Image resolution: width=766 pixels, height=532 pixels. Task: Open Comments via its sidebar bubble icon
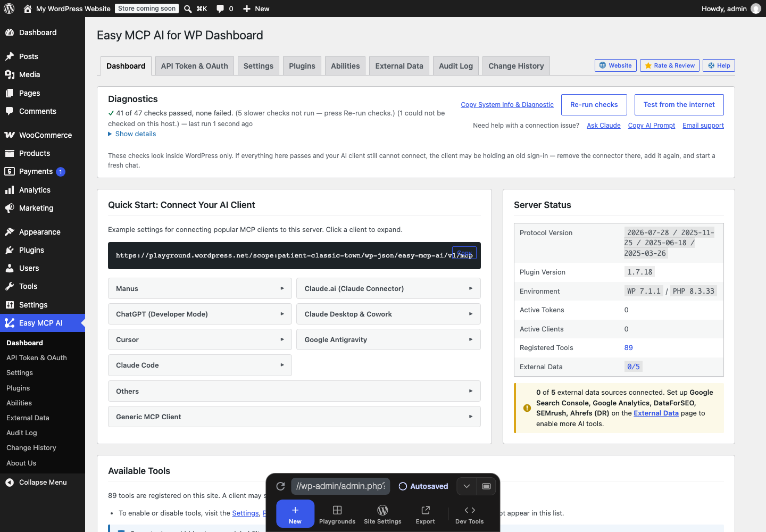10,111
